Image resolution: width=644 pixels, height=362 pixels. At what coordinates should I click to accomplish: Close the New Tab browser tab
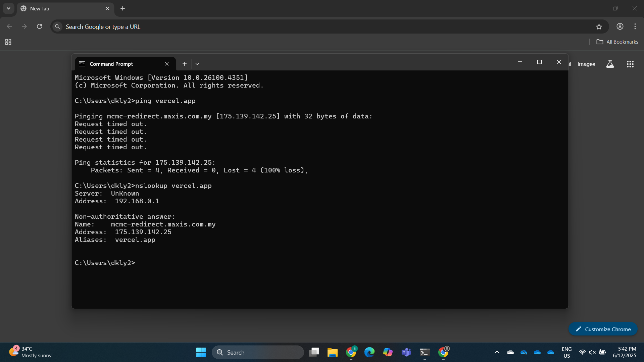107,8
